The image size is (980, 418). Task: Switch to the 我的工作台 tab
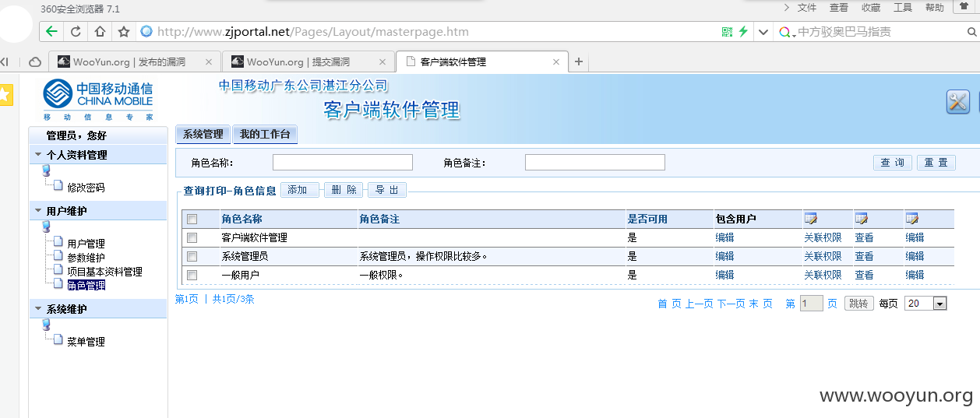click(265, 135)
